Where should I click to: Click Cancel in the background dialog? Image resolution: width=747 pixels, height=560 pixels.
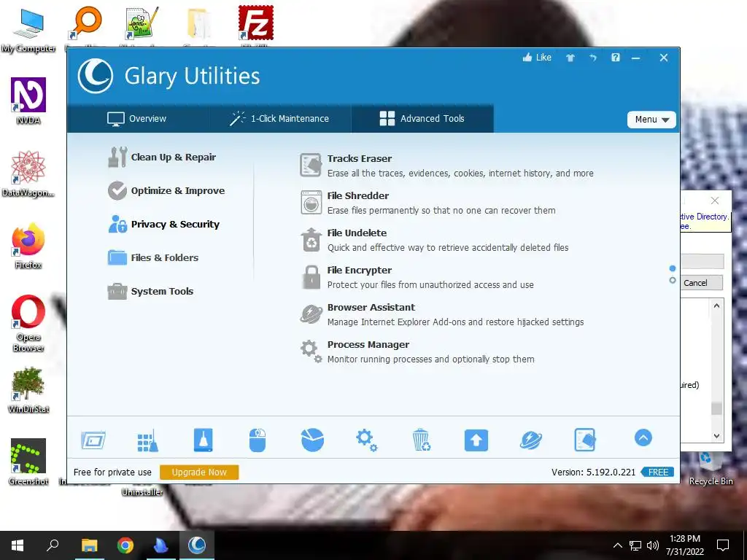coord(701,283)
